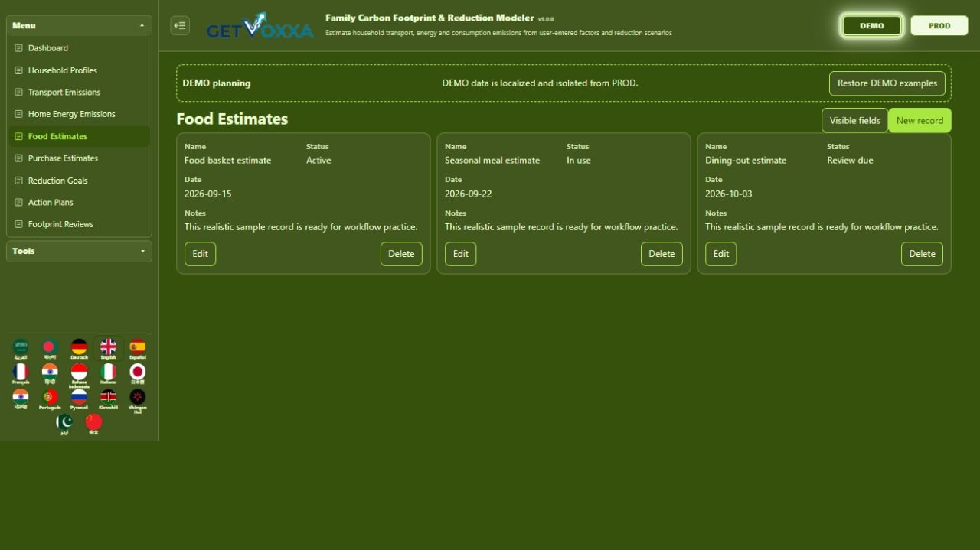The image size is (980, 550).
Task: Click the 'Seasonal meal estimate' name
Action: 492,161
